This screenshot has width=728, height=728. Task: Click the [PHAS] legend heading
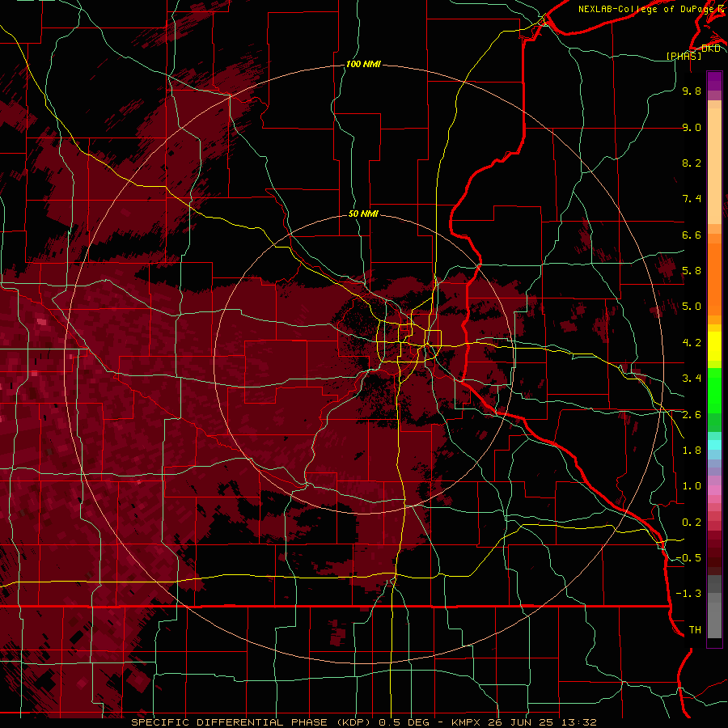[684, 56]
